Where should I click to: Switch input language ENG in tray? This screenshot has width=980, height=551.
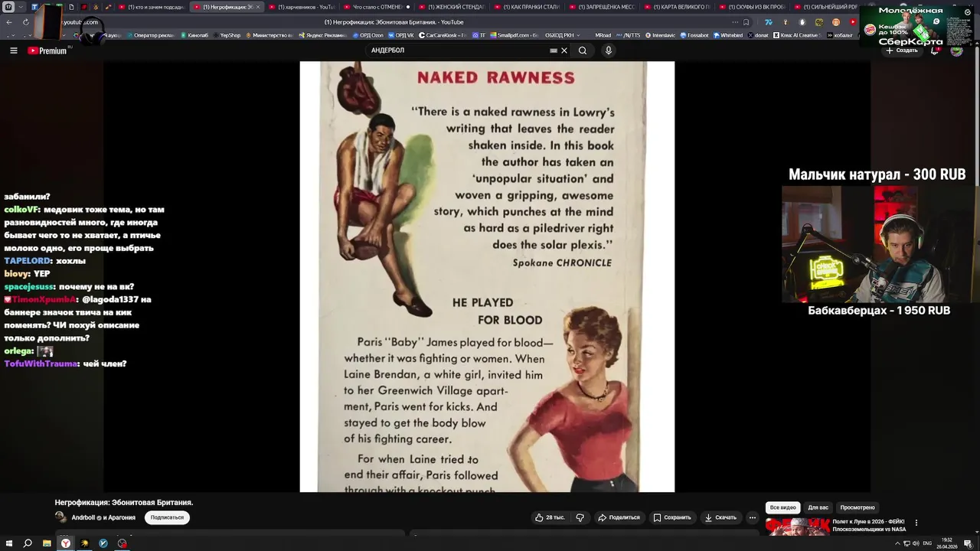(x=927, y=543)
